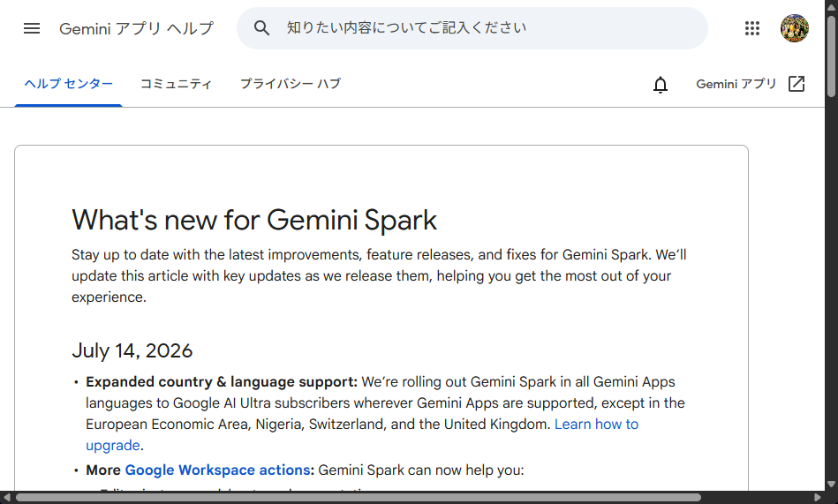The width and height of the screenshot is (838, 504).
Task: Click the external link icon beside Gemini アプリ
Action: [796, 84]
